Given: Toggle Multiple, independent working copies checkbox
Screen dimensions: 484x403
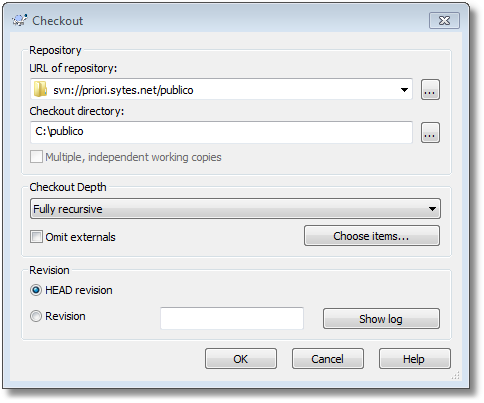Looking at the screenshot, I should pyautogui.click(x=36, y=157).
